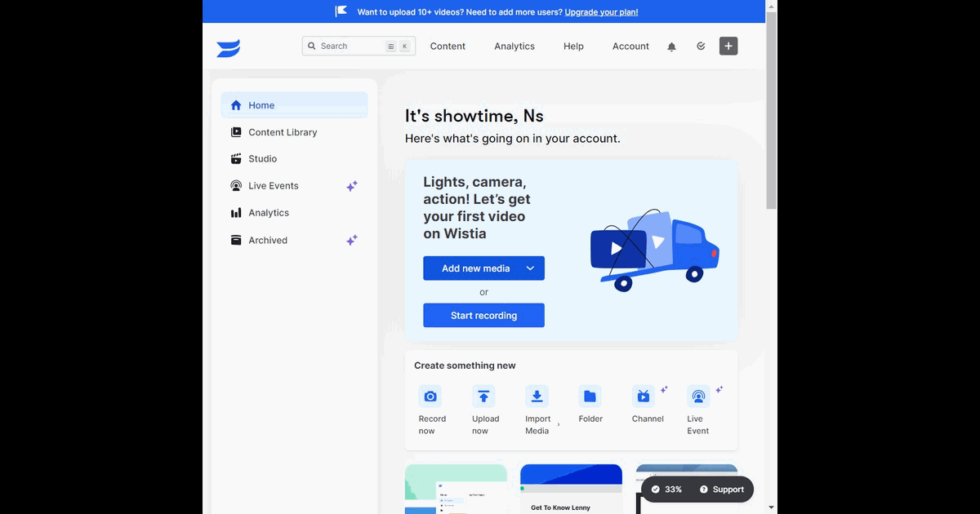
Task: Click the 33% onboarding progress indicator
Action: (x=667, y=490)
